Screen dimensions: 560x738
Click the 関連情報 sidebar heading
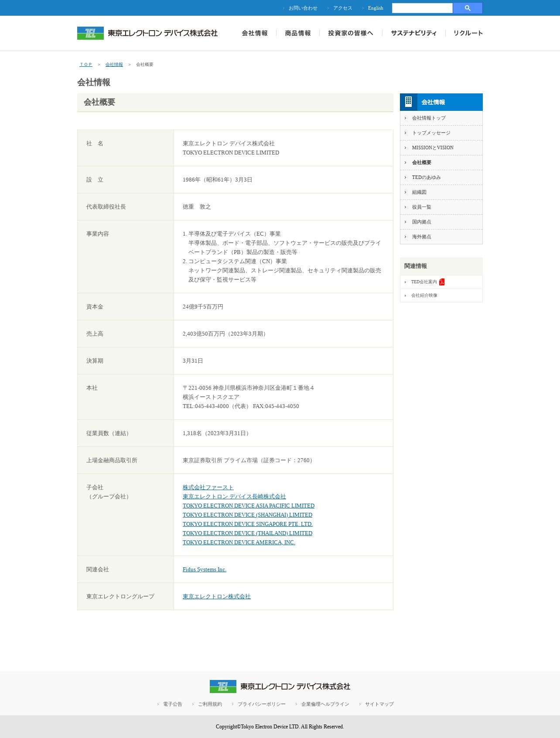tap(416, 266)
